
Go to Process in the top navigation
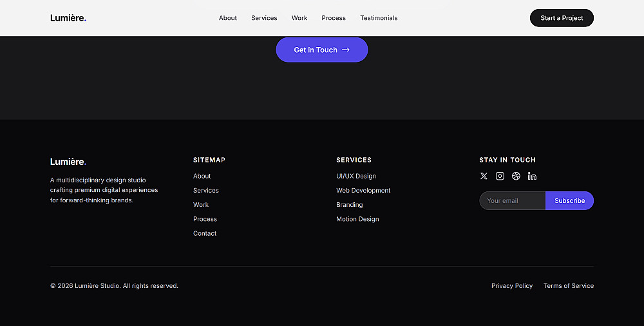click(334, 18)
